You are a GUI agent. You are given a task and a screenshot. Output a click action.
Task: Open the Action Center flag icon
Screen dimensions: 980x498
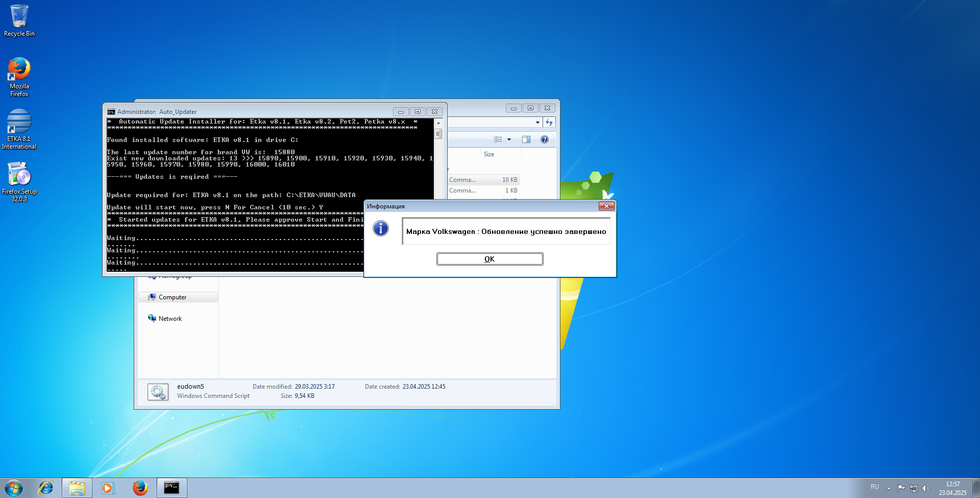[x=901, y=488]
